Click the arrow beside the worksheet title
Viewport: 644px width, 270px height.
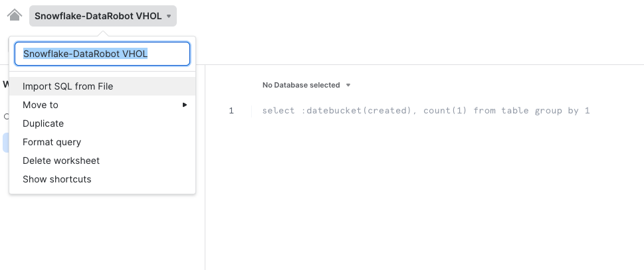click(168, 17)
